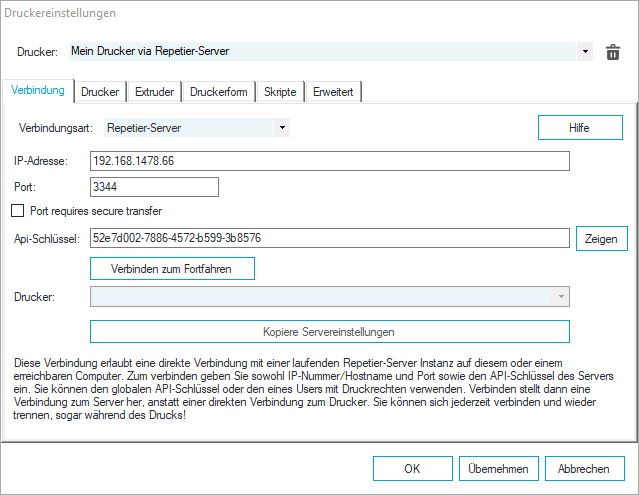Show API key with Zeigen button
The image size is (639, 495).
[x=602, y=238]
